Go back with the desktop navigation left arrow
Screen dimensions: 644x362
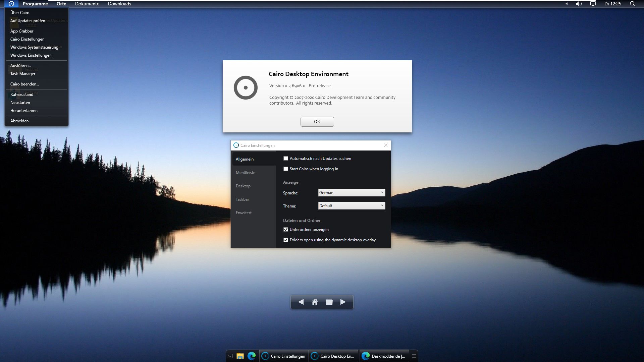(x=301, y=302)
